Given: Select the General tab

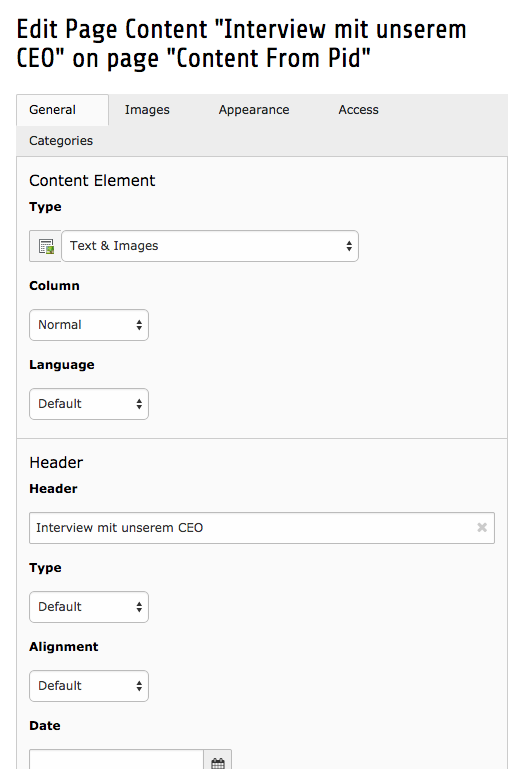Looking at the screenshot, I should (52, 110).
